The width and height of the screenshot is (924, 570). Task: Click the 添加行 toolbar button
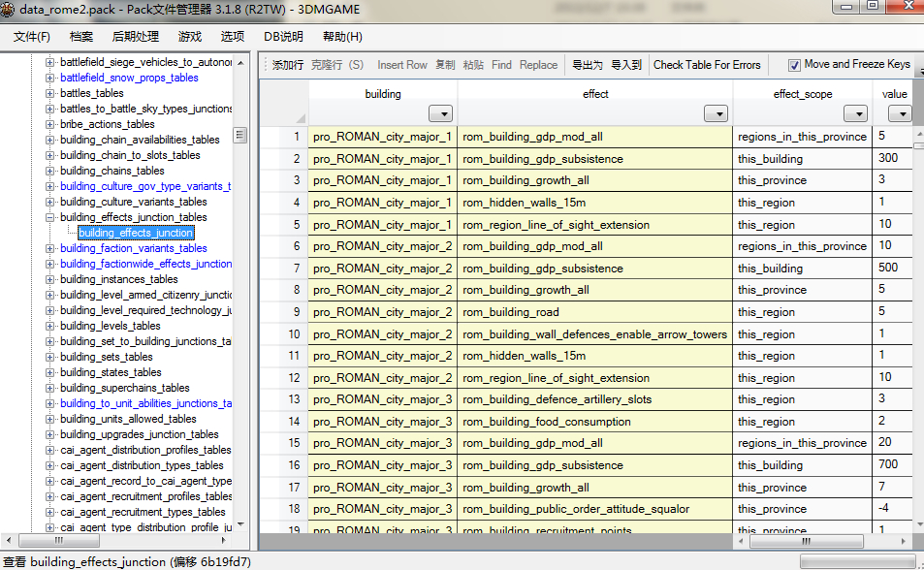point(288,65)
